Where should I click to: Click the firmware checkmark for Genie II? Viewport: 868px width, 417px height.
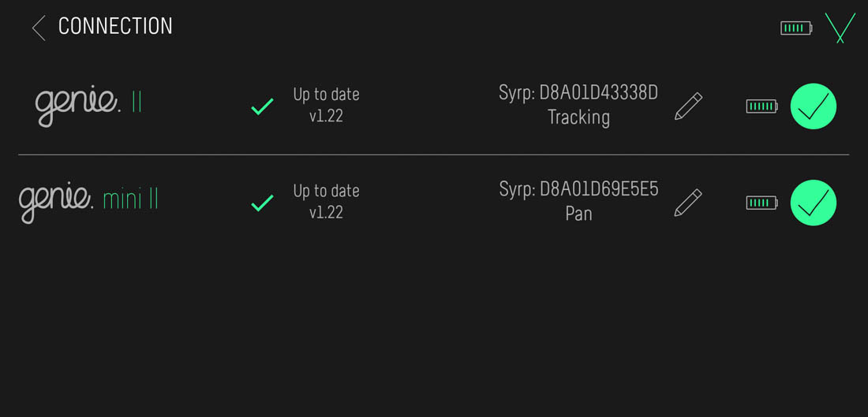coord(262,106)
